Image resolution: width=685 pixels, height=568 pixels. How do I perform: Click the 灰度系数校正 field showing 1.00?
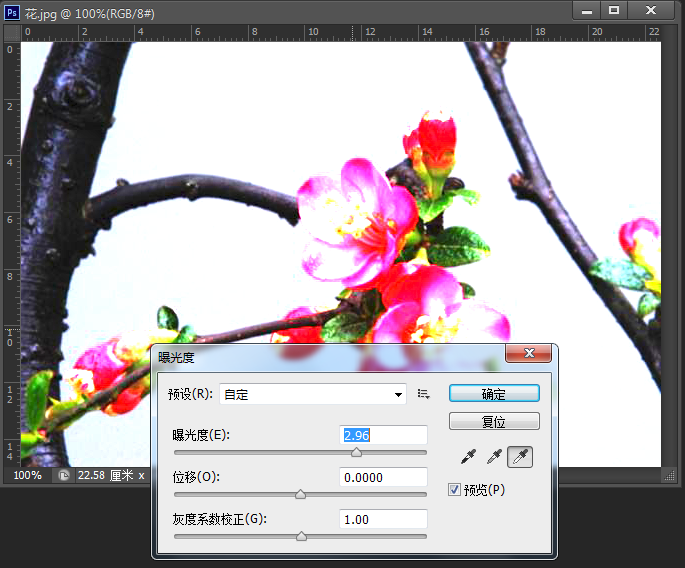point(384,519)
